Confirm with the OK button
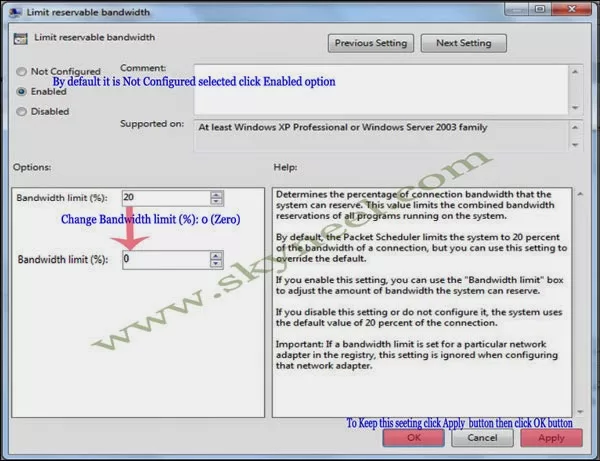This screenshot has width=600, height=461. 414,438
